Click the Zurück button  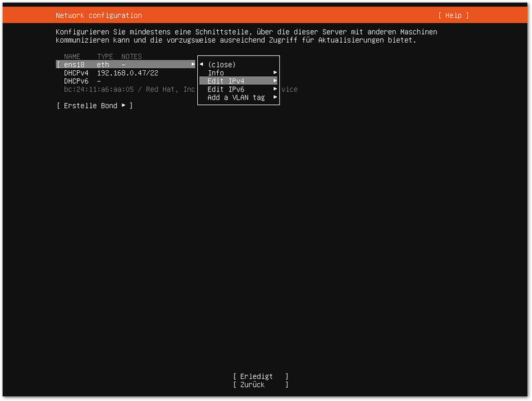pos(261,384)
